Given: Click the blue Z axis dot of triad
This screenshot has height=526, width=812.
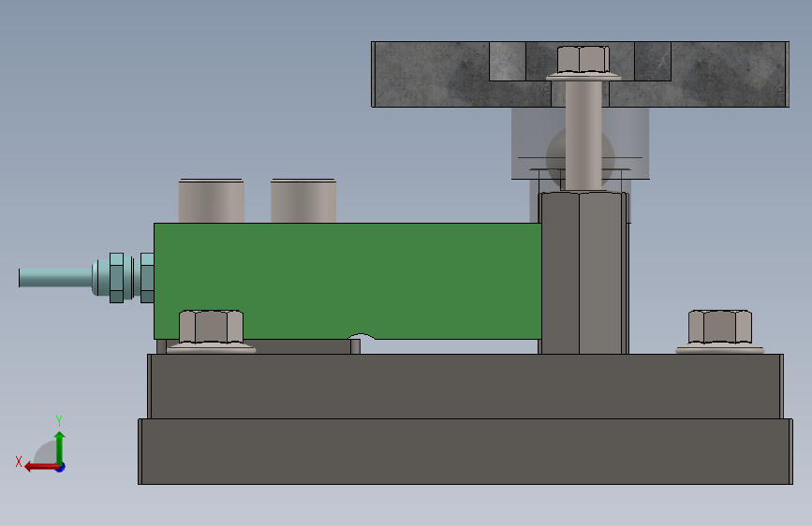Looking at the screenshot, I should pyautogui.click(x=61, y=468).
